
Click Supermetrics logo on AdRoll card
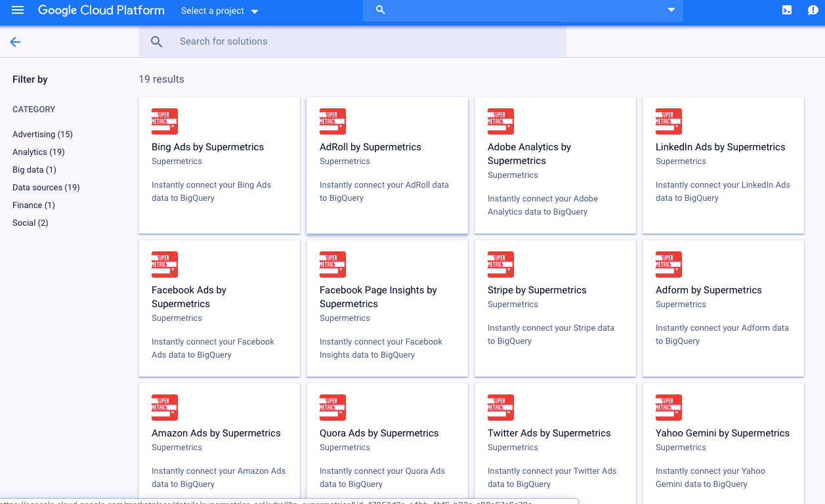(333, 121)
